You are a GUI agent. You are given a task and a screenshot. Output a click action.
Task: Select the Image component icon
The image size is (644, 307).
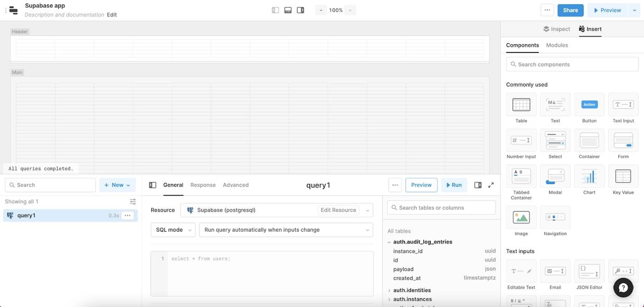click(x=521, y=217)
